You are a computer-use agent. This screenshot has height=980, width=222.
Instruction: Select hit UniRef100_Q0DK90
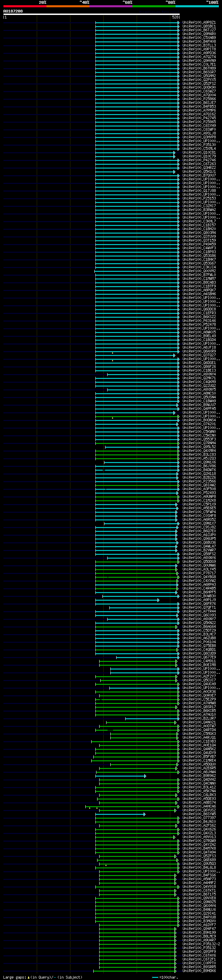199,88
